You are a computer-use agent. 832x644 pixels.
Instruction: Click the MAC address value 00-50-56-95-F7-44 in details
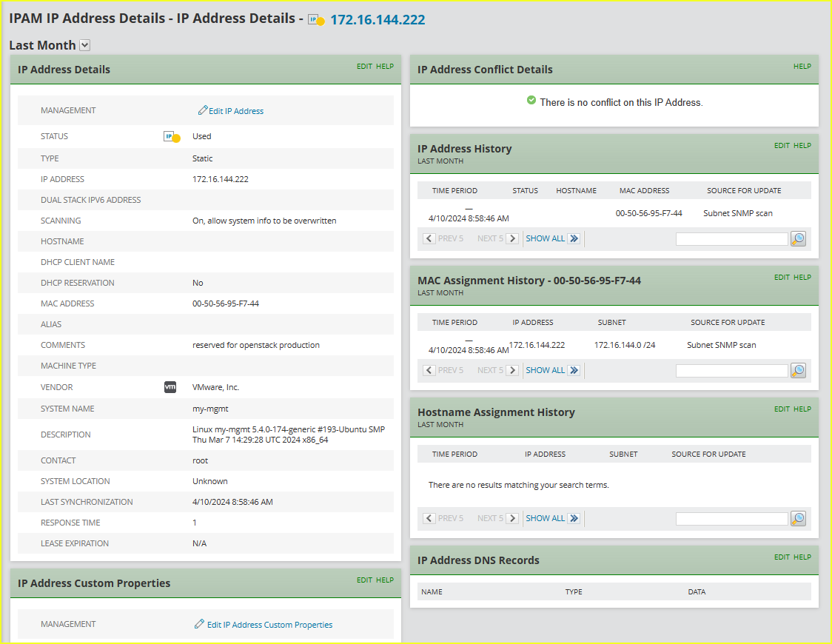226,303
